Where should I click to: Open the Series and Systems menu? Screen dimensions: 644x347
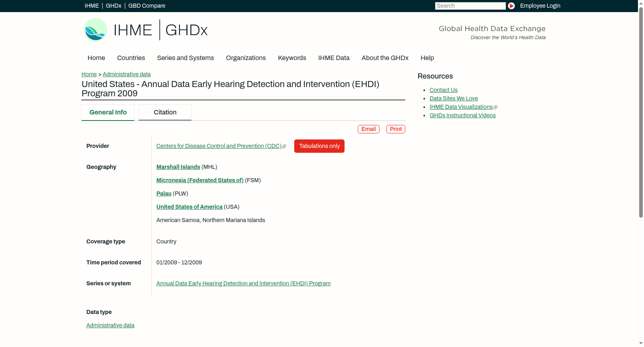(x=185, y=58)
